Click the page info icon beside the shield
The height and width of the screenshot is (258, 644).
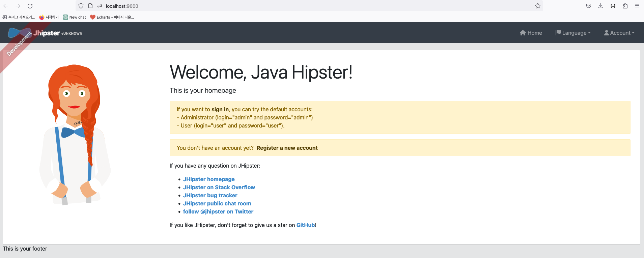click(90, 6)
